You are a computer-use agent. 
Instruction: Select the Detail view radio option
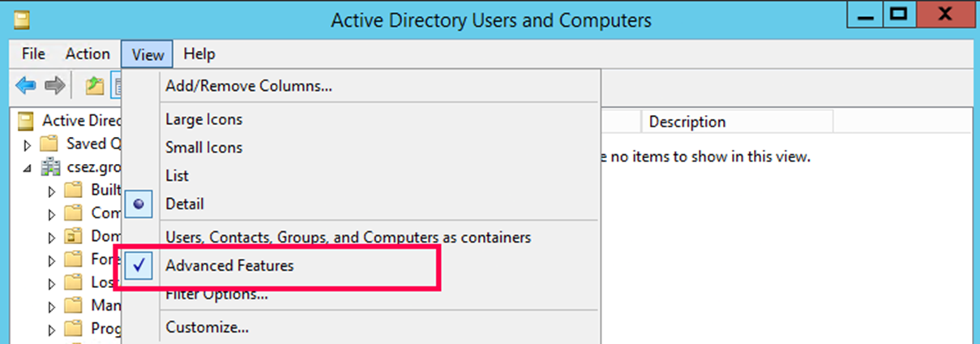184,204
